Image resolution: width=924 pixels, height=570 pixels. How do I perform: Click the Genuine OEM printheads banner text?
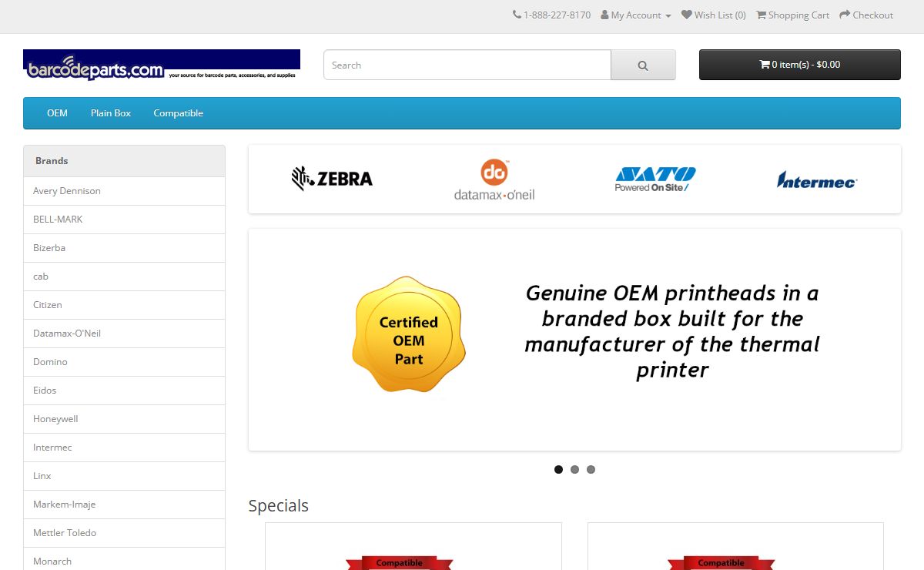point(672,331)
